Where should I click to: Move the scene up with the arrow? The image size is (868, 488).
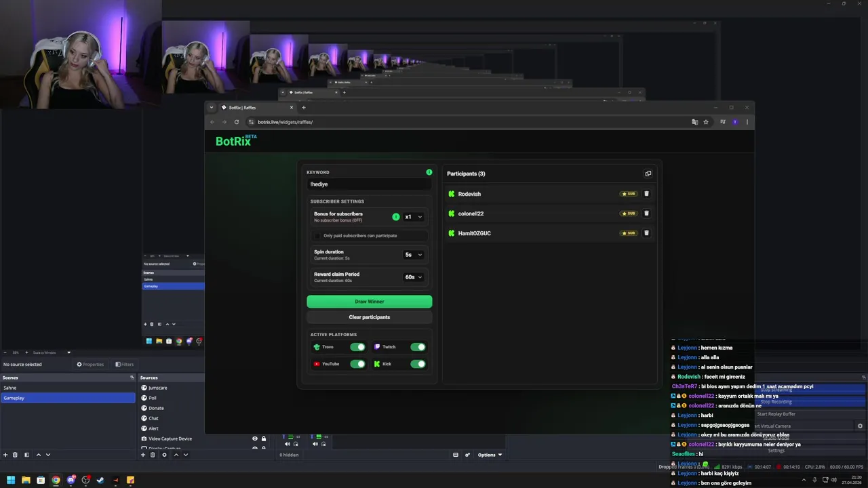[38, 455]
